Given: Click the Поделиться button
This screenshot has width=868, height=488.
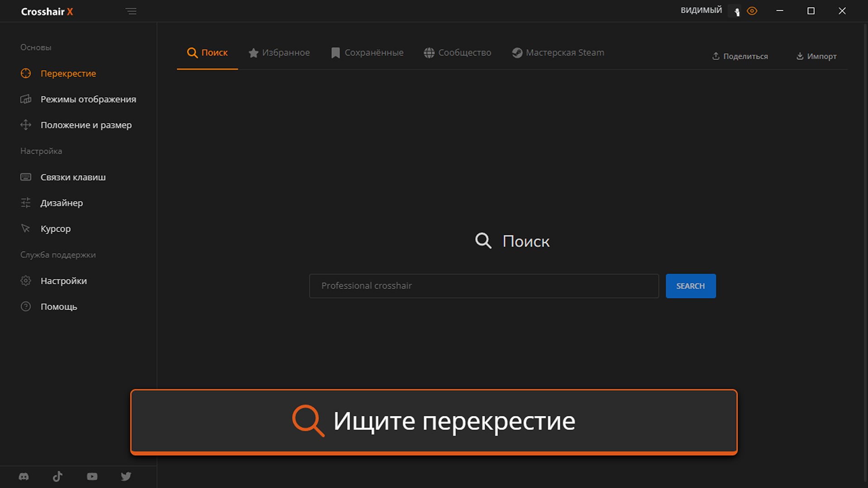Looking at the screenshot, I should pyautogui.click(x=740, y=56).
